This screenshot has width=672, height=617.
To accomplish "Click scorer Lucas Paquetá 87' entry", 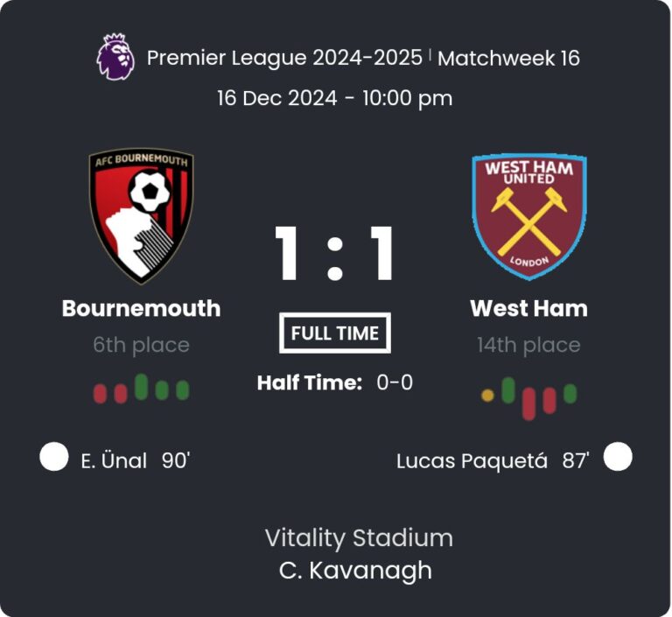I will (493, 460).
